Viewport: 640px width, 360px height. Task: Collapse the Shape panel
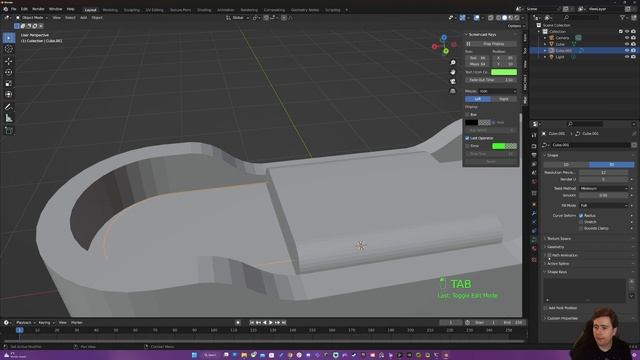pyautogui.click(x=552, y=155)
